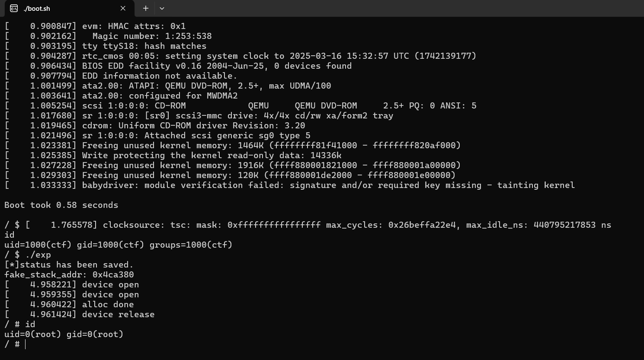Click the 'Boot took 0.58 seconds' line

coord(61,205)
